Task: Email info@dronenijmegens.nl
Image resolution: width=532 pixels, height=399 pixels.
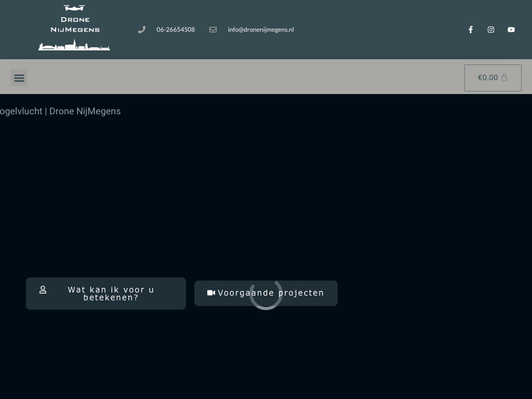Action: pyautogui.click(x=261, y=30)
